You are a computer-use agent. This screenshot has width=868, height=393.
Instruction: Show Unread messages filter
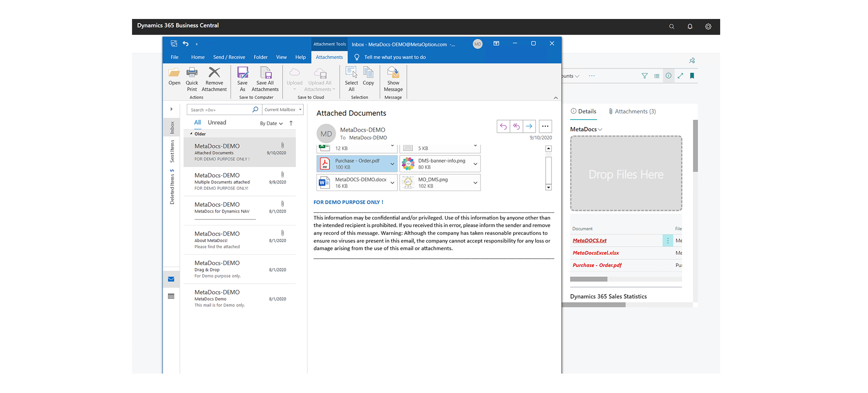point(217,123)
